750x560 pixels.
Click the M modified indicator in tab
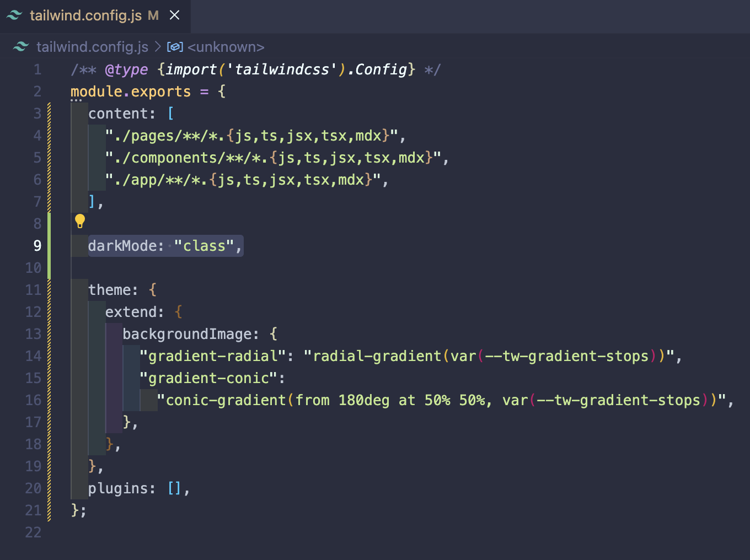click(153, 15)
